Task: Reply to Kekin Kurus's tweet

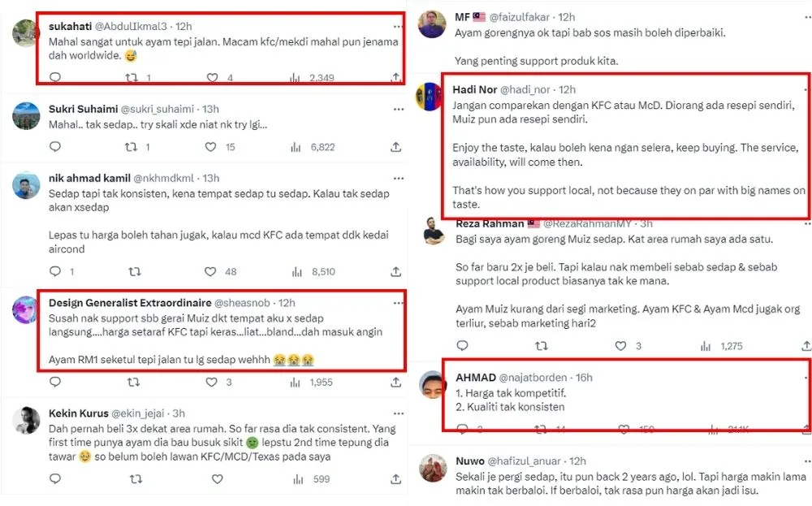Action: [55, 479]
